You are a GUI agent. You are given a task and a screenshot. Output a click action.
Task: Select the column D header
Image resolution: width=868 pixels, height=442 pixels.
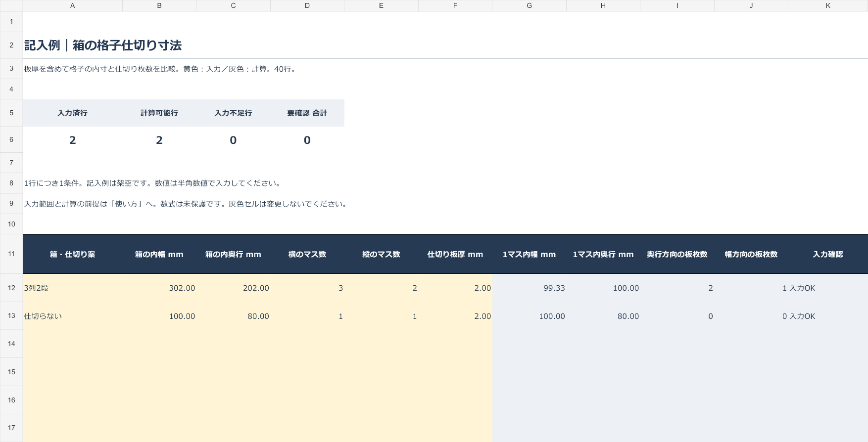point(307,5)
